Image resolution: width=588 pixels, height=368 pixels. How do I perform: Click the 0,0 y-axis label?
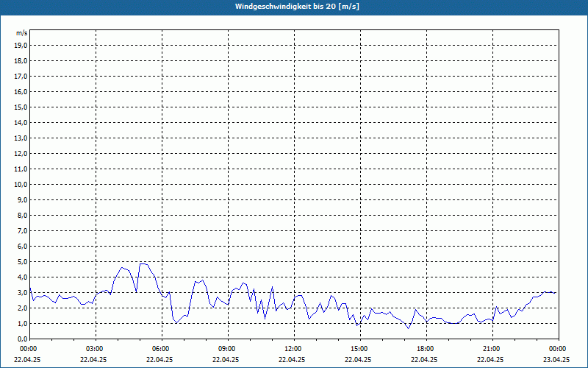pyautogui.click(x=22, y=339)
